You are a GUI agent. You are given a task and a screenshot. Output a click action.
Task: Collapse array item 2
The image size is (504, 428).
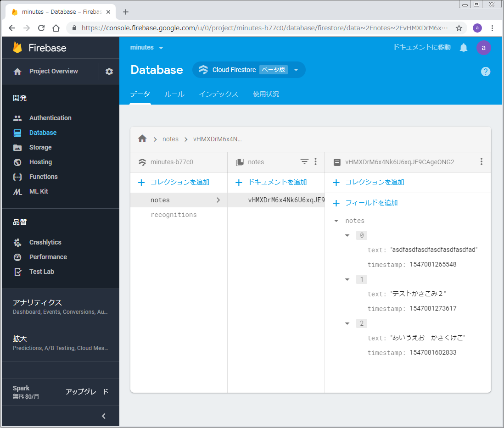coord(347,323)
